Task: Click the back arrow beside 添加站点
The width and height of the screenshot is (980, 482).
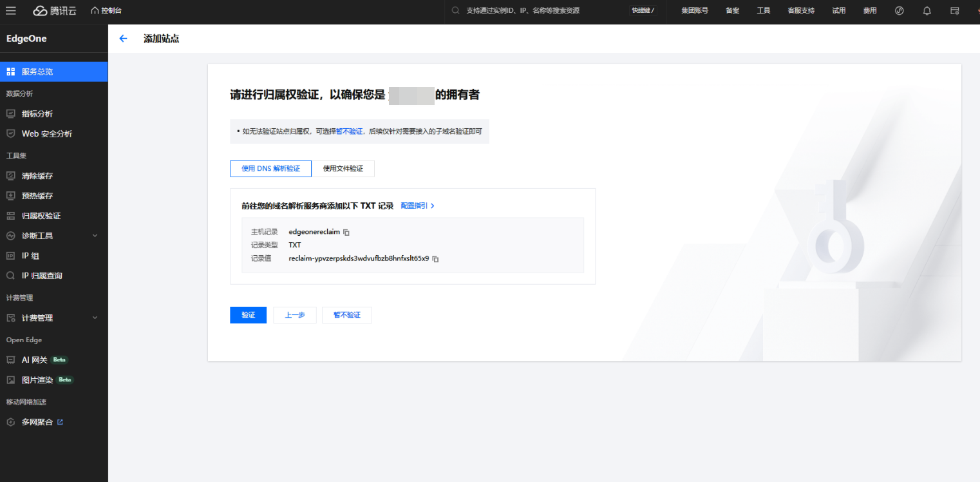Action: pyautogui.click(x=124, y=39)
